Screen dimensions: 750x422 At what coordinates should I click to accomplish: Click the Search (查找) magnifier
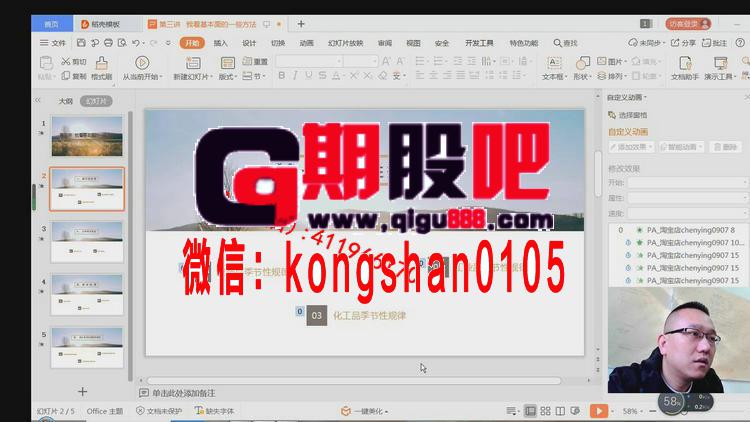558,43
